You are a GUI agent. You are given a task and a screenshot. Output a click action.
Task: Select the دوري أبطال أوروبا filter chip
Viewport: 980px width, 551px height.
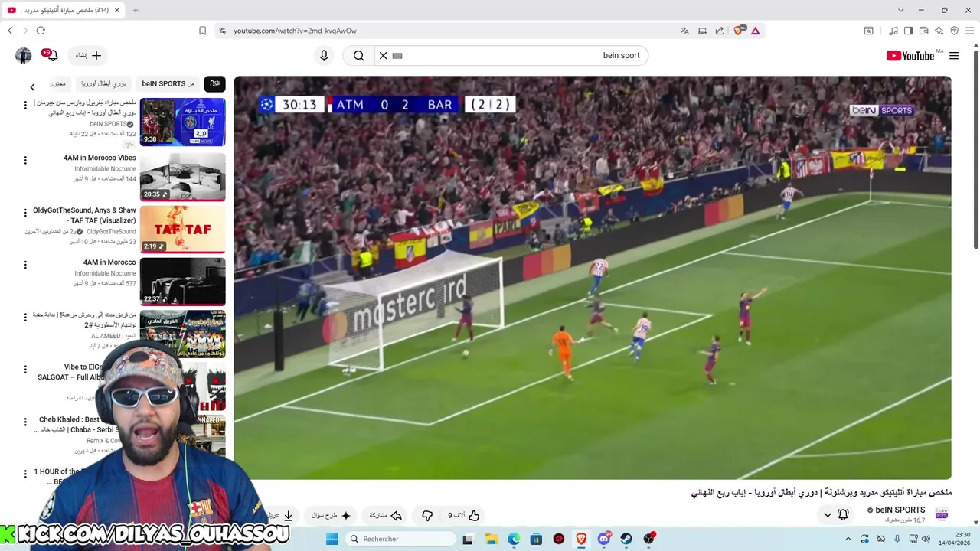pyautogui.click(x=103, y=83)
